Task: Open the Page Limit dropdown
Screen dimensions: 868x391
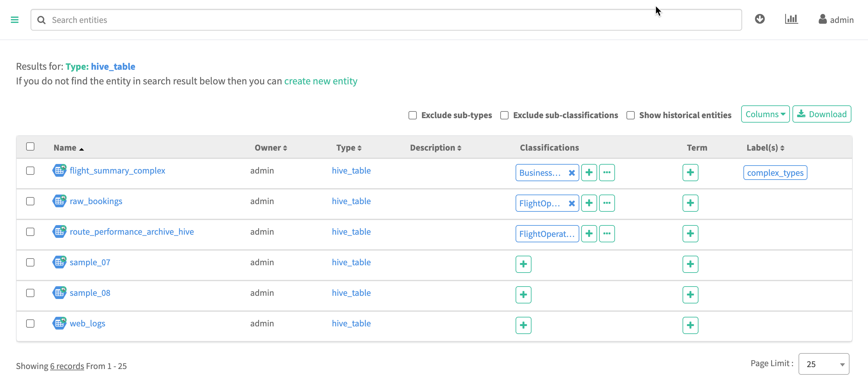Action: tap(823, 364)
